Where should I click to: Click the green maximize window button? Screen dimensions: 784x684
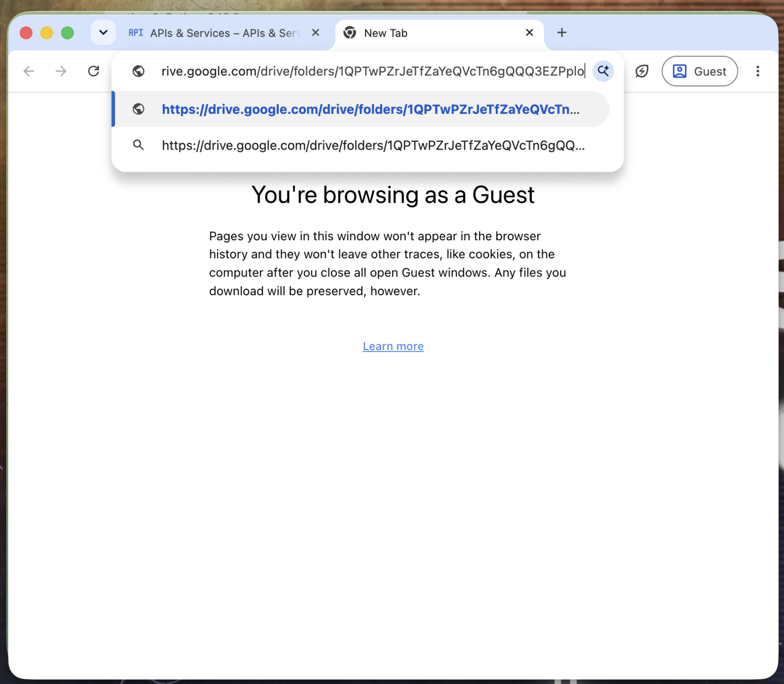pos(67,33)
